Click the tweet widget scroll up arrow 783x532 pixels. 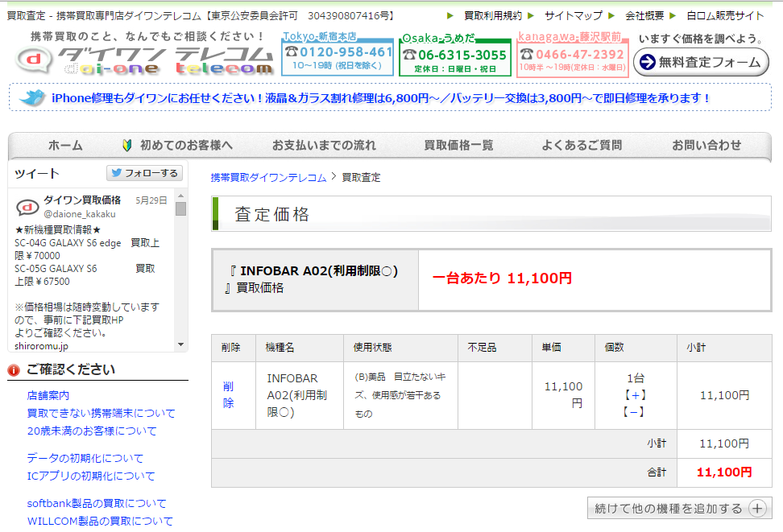click(180, 196)
